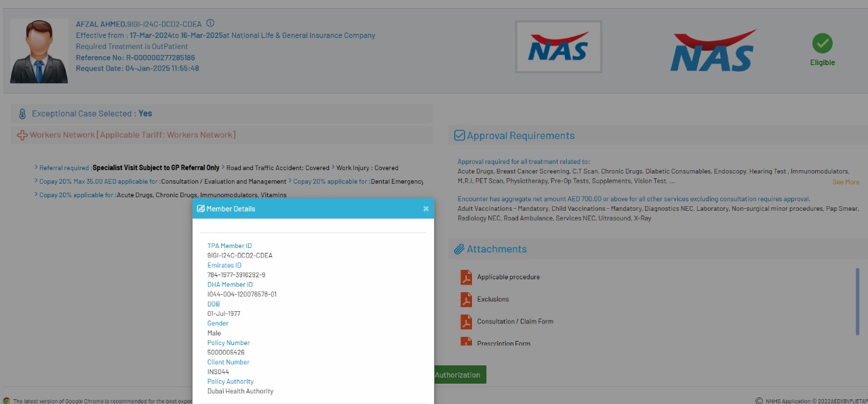Click the aggregate net amount AED 700.00 note
The width and height of the screenshot is (868, 404).
(634, 199)
